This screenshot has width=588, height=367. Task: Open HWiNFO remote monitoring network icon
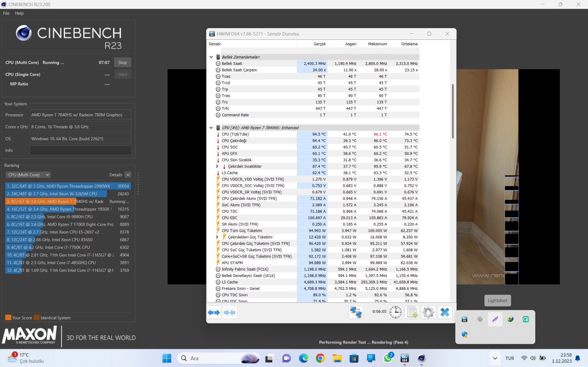tap(356, 312)
